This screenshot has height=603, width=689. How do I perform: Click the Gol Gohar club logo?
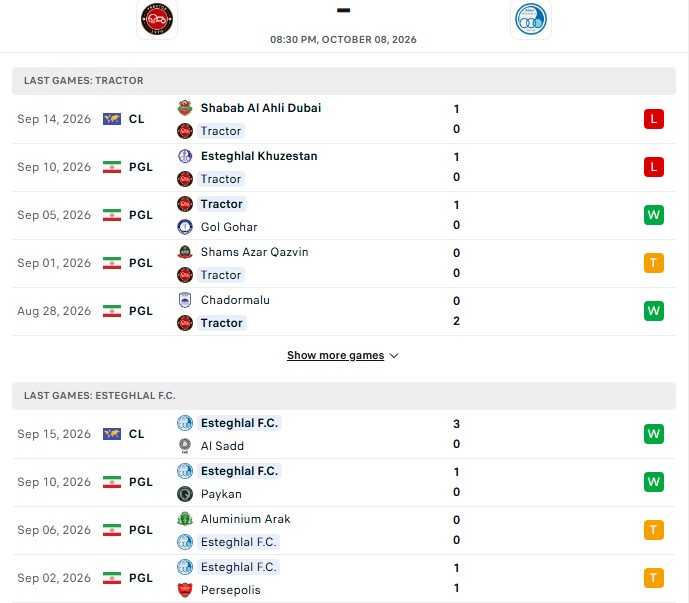(x=185, y=227)
